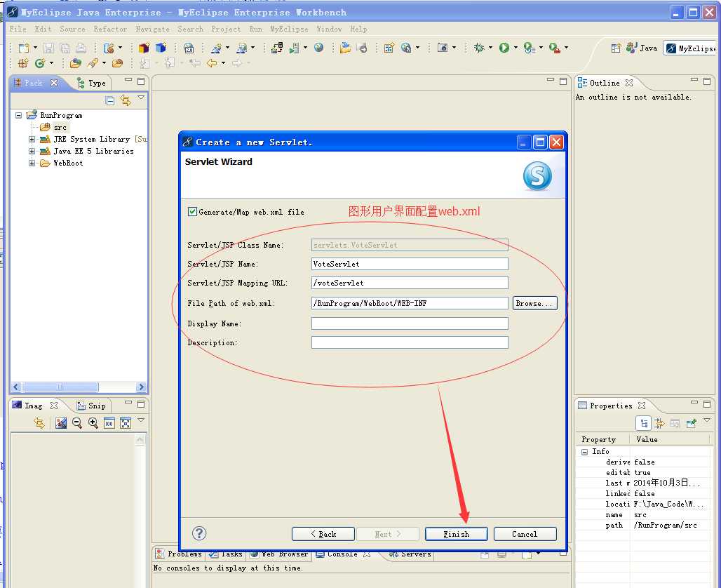Click the New file toolbar icon
This screenshot has width=721, height=588.
pyautogui.click(x=24, y=48)
